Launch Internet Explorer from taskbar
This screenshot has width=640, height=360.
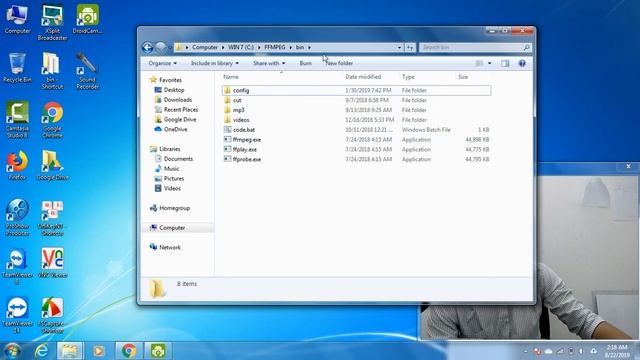pyautogui.click(x=41, y=351)
